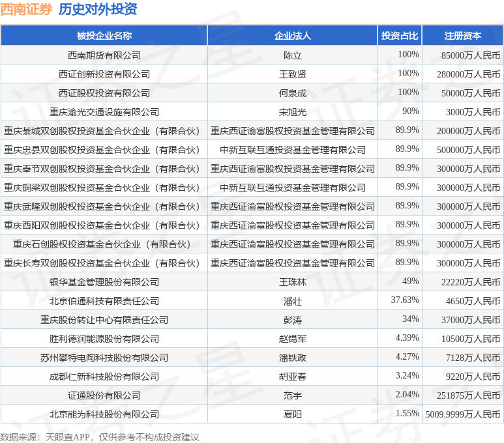Viewport: 504px width, 443px height.
Task: Click the 34% investment ratio value
Action: 411,319
